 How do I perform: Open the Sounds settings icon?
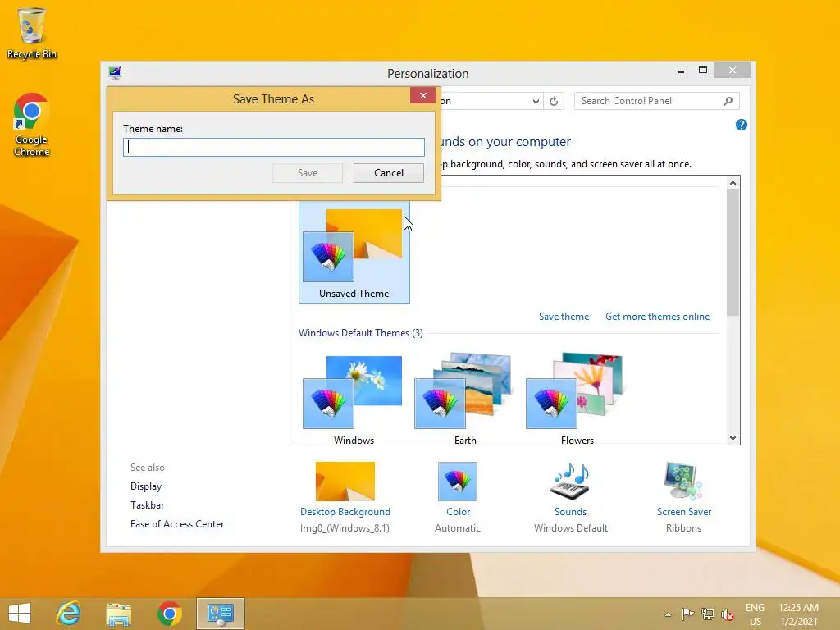pyautogui.click(x=571, y=481)
